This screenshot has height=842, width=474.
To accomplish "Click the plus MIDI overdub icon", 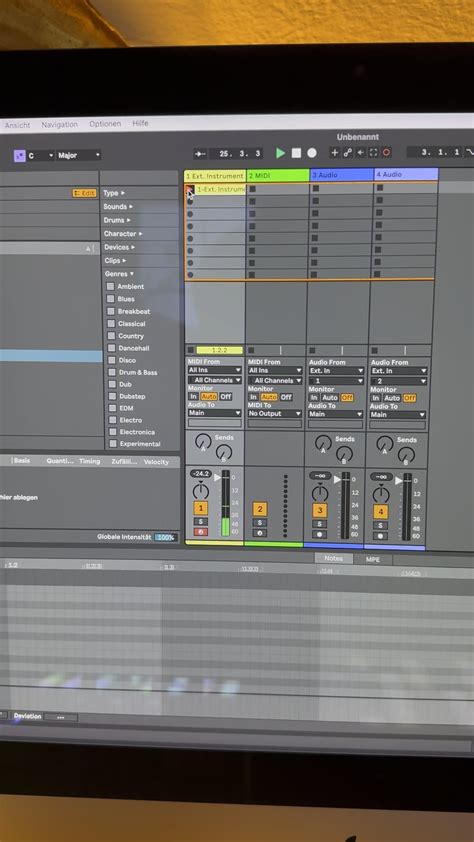I will tap(334, 153).
